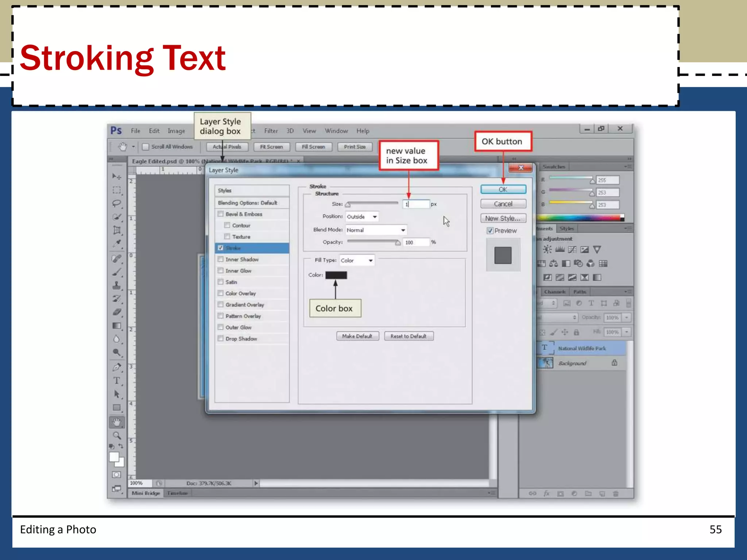Open the Hand tool preset picker arrow
This screenshot has height=560, width=747.
pos(133,147)
